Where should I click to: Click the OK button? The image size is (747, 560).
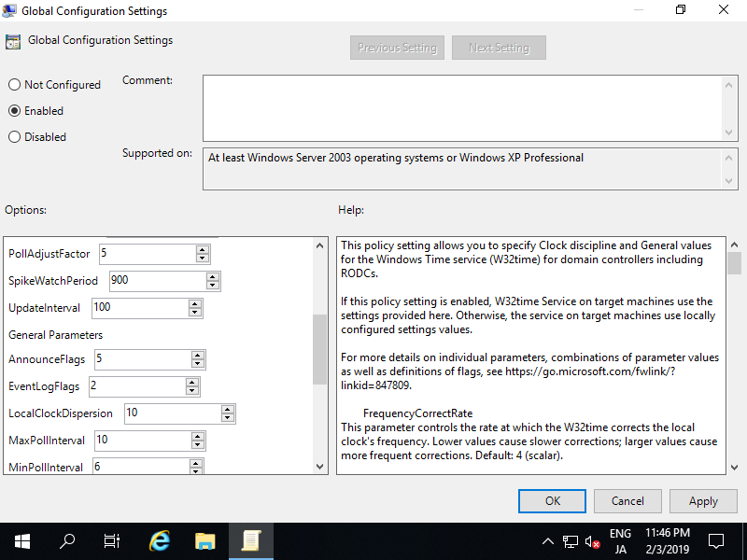[x=552, y=501]
